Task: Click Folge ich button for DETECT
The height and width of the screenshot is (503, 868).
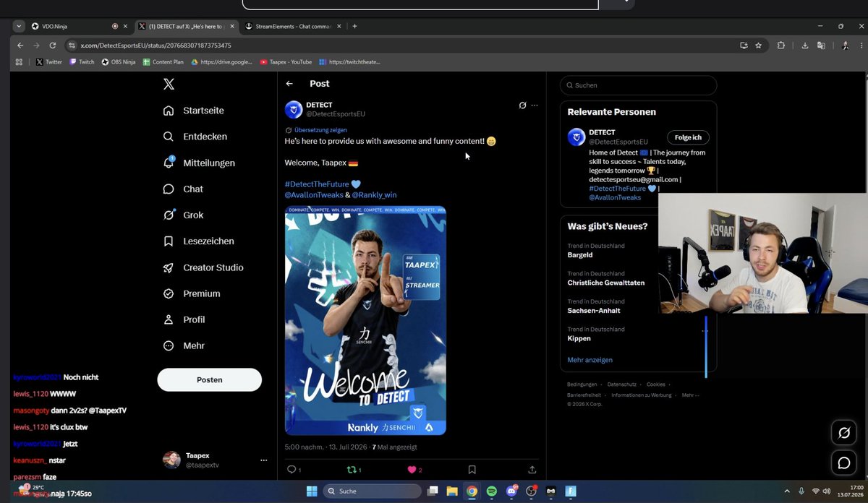Action: pos(688,137)
